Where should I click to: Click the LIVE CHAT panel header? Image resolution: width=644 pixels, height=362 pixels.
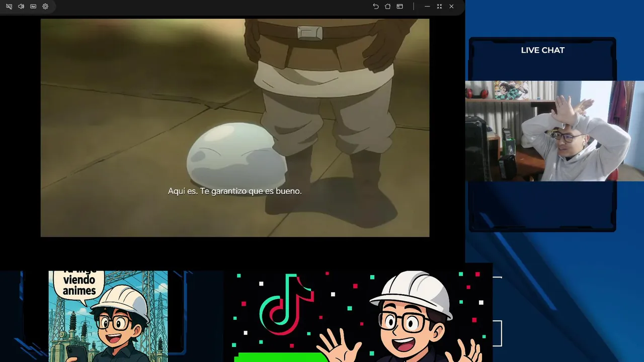[542, 50]
